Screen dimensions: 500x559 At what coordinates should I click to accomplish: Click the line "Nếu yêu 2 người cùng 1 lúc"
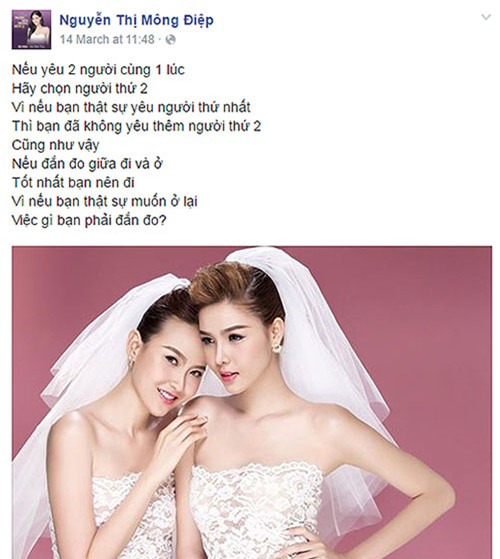(x=98, y=70)
